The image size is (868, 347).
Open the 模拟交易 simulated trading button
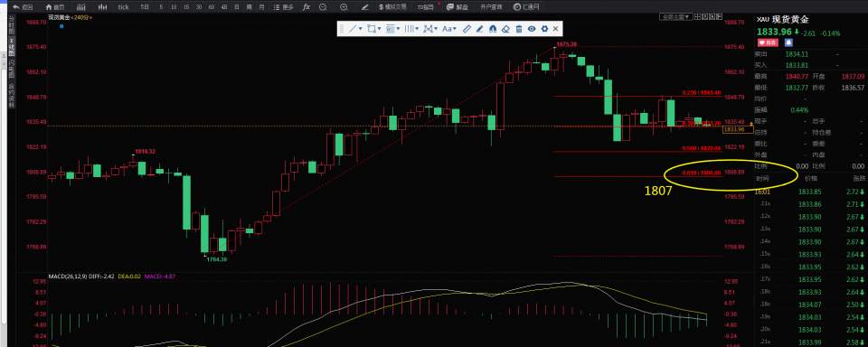coord(392,7)
